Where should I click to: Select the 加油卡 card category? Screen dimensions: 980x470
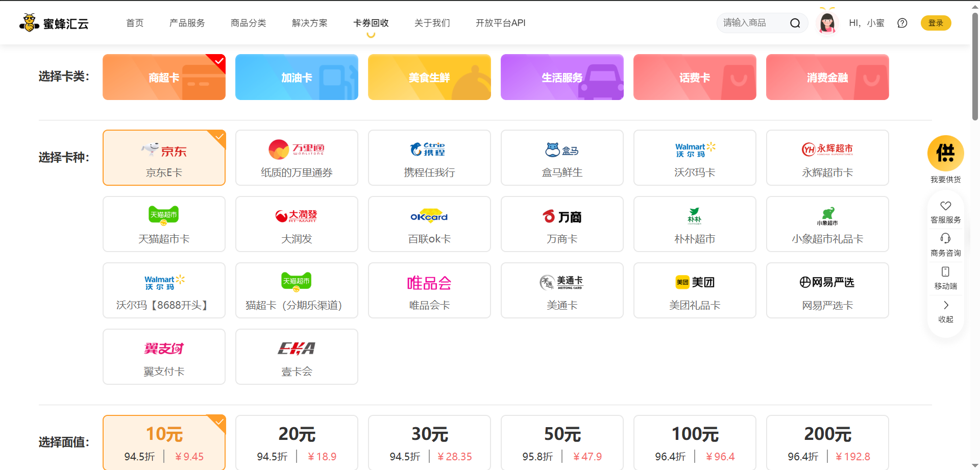click(297, 77)
